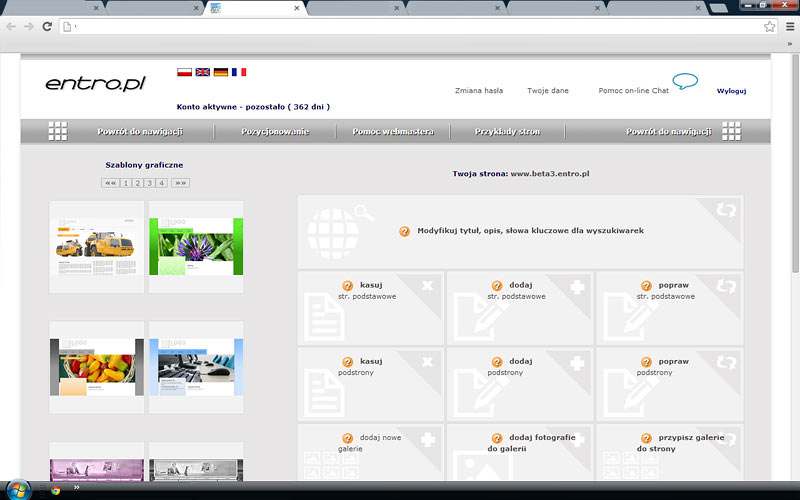800x500 pixels.
Task: Open the 'Twoje dane' link
Action: pos(548,91)
